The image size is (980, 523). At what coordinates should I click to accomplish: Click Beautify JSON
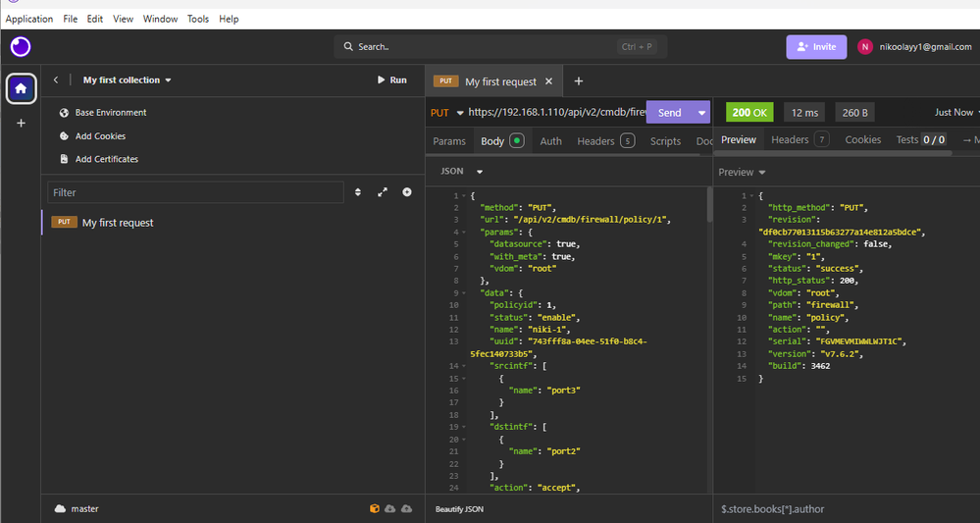coord(459,509)
